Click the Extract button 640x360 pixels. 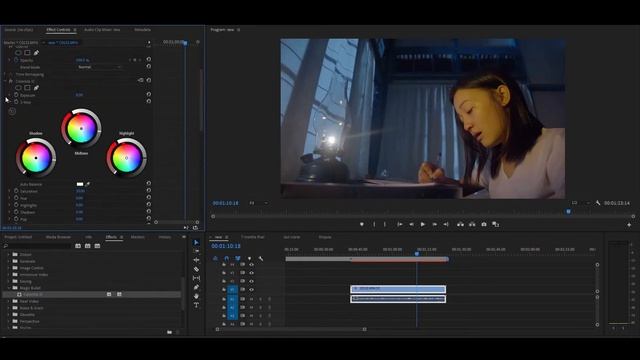point(472,224)
